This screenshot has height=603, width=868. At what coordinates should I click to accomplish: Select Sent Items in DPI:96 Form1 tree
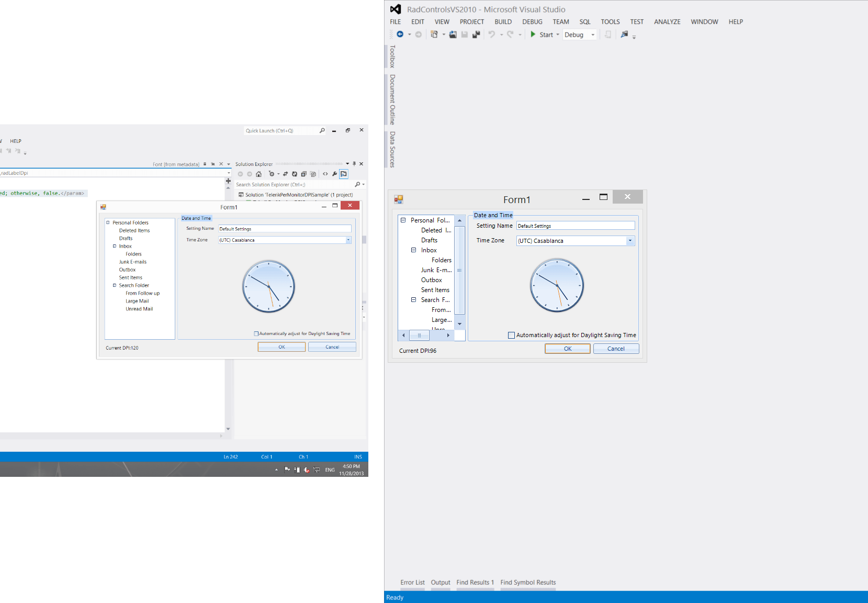click(435, 290)
